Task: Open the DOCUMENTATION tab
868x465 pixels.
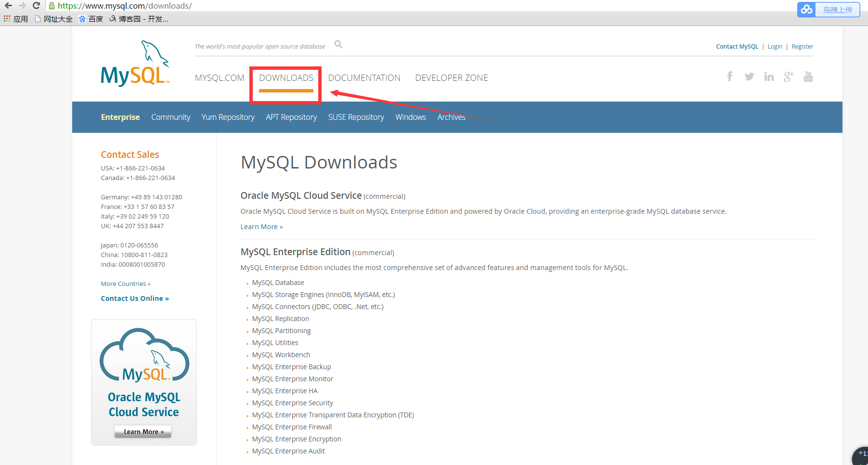Action: coord(364,78)
